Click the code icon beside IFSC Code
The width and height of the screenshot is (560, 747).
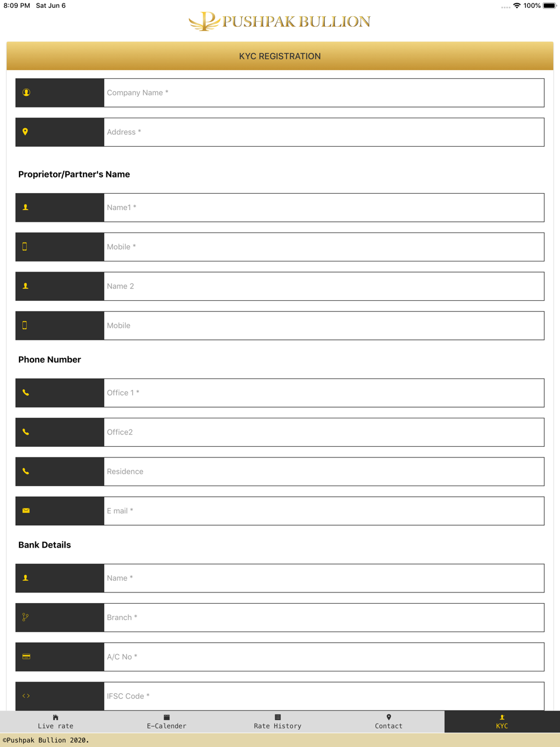(x=26, y=696)
